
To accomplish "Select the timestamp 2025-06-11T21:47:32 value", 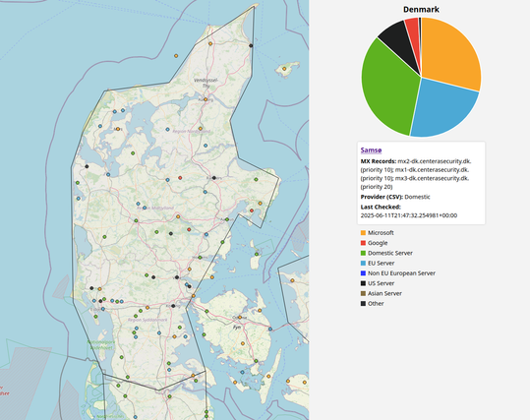I will click(409, 215).
